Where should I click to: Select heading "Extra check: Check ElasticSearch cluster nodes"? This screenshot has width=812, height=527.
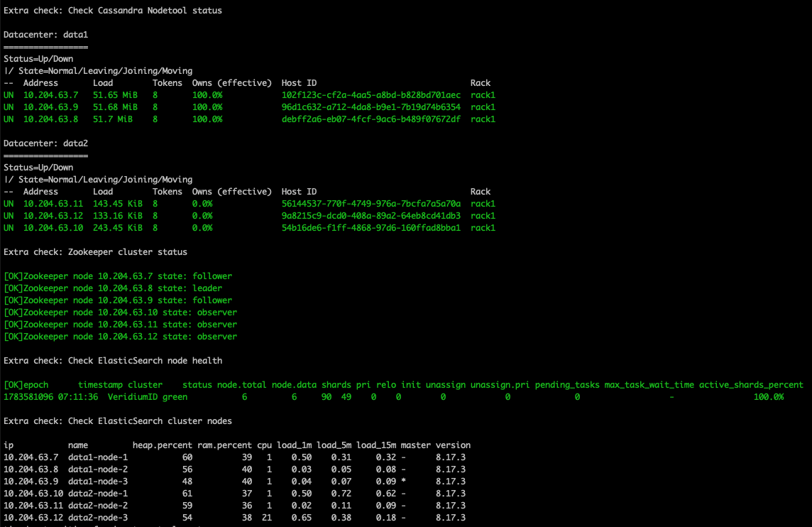tap(118, 421)
